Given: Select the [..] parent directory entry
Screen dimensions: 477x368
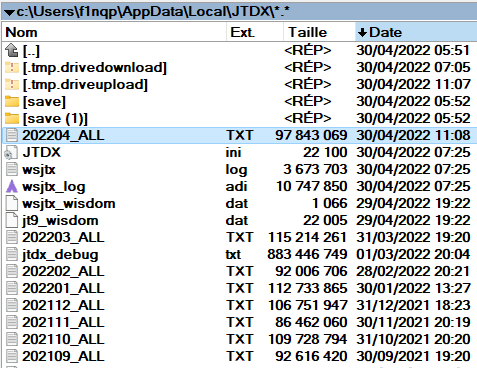Looking at the screenshot, I should click(31, 51).
